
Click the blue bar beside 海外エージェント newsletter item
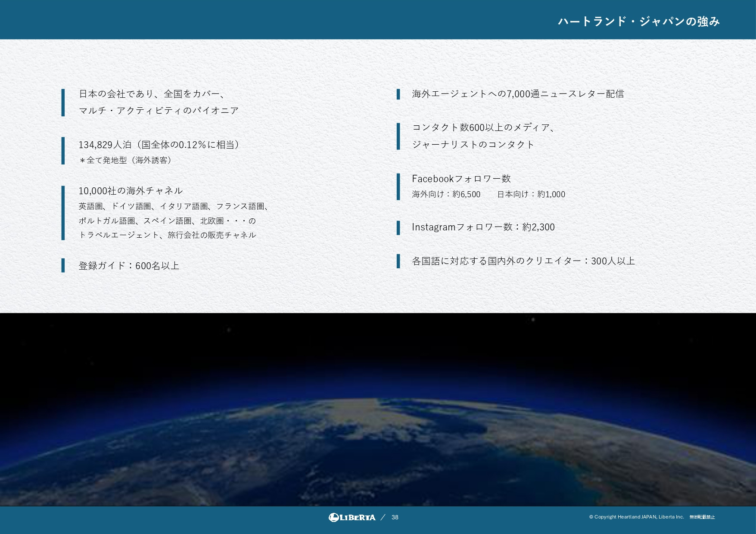398,93
